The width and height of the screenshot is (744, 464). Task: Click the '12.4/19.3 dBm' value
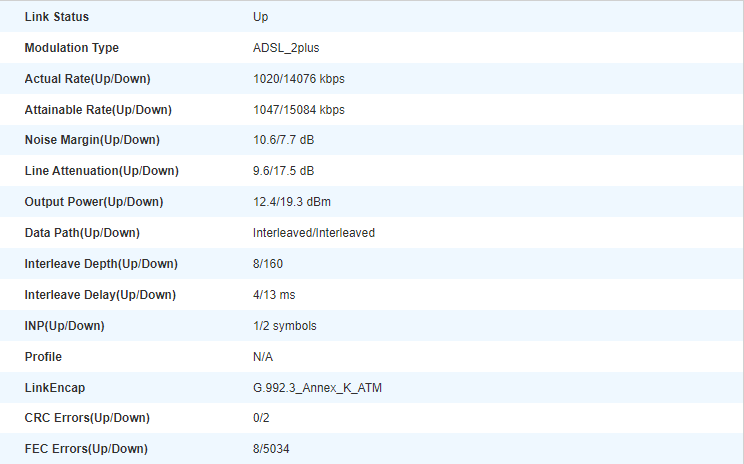click(x=292, y=202)
